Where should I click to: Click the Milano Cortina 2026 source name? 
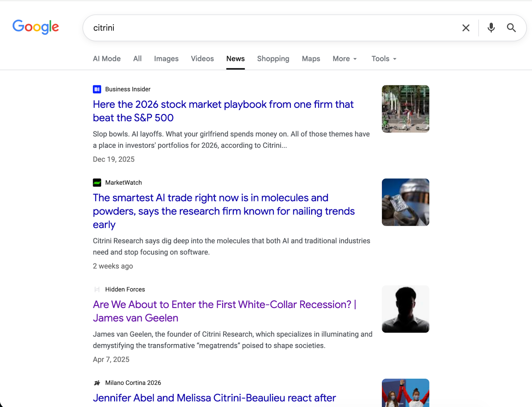tap(133, 383)
